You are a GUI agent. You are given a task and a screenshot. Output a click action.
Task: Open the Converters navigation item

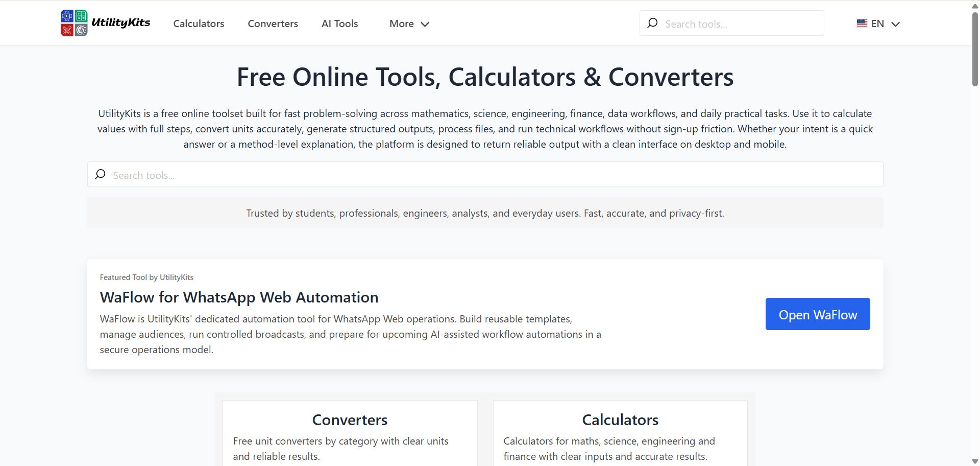tap(273, 24)
